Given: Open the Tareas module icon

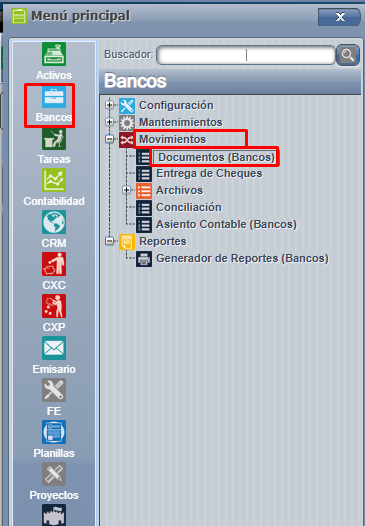Looking at the screenshot, I should point(54,139).
